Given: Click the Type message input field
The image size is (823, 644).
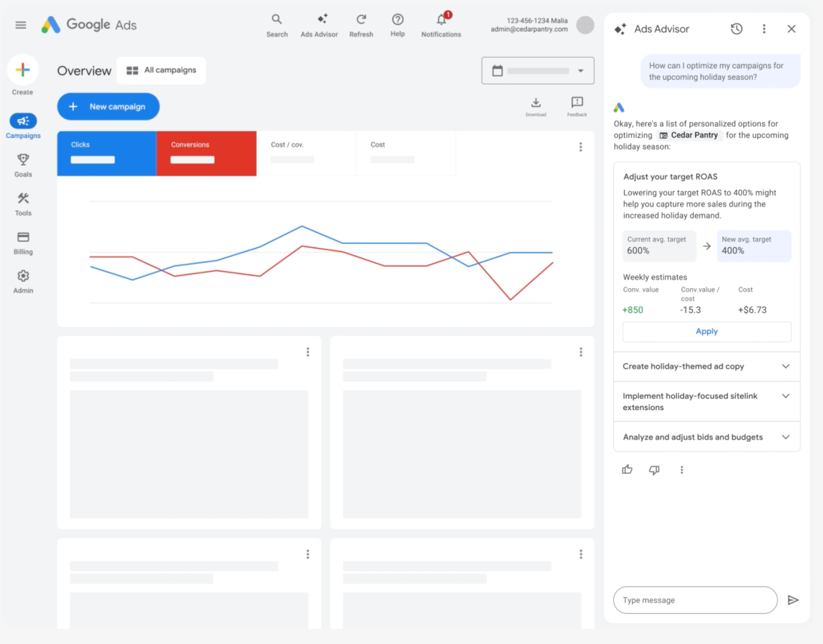Looking at the screenshot, I should click(x=695, y=600).
